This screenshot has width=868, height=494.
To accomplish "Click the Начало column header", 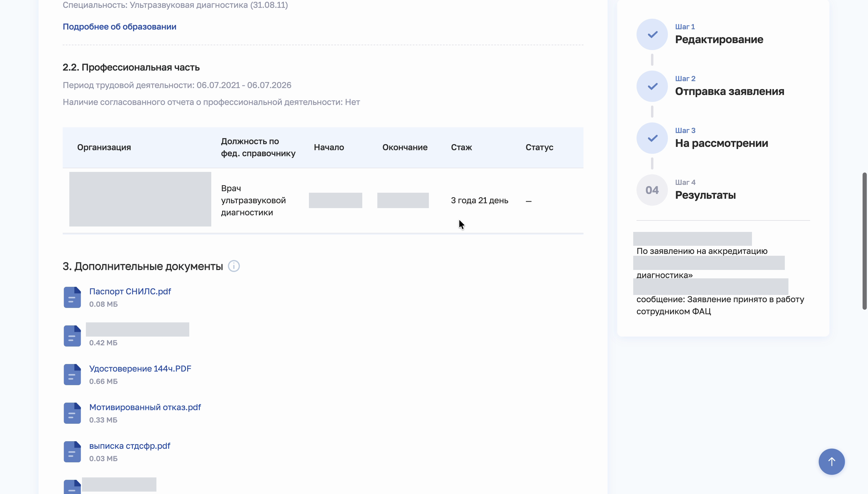I will 329,147.
